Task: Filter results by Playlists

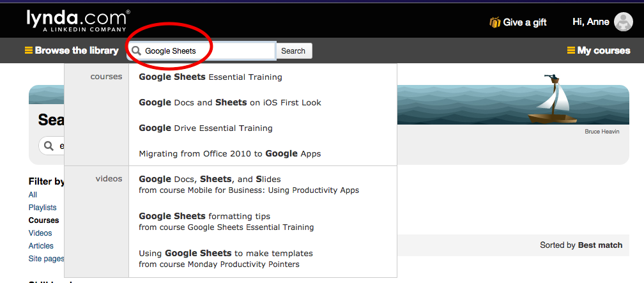Action: click(43, 208)
